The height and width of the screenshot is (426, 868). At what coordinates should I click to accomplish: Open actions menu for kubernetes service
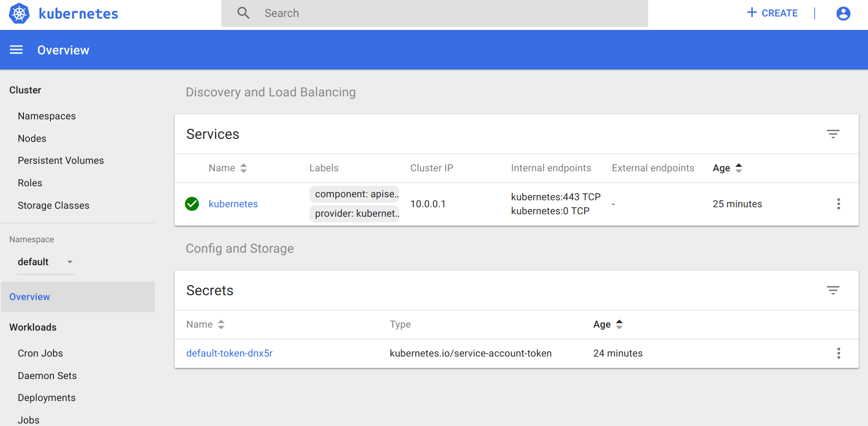[x=838, y=204]
